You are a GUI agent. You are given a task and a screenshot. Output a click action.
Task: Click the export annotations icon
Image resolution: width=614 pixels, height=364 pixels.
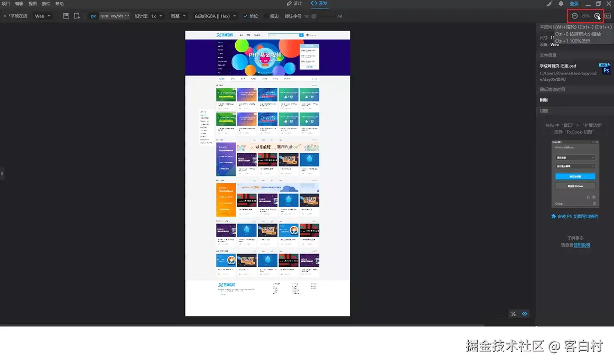77,16
